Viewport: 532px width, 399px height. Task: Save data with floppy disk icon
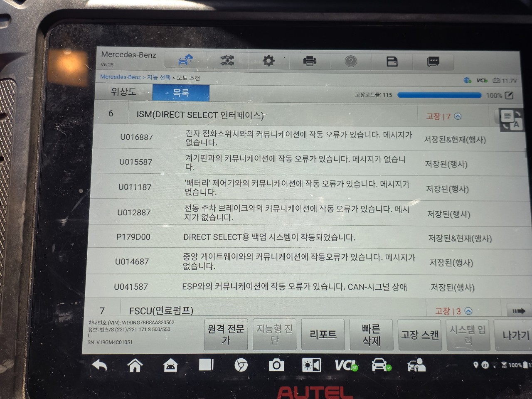click(x=392, y=62)
